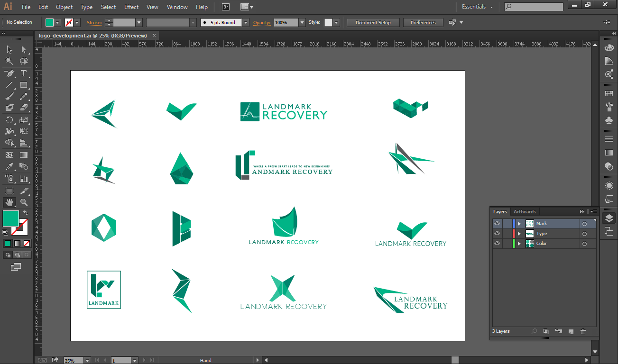618x364 pixels.
Task: Hide the Color layer eye icon
Action: (x=497, y=244)
